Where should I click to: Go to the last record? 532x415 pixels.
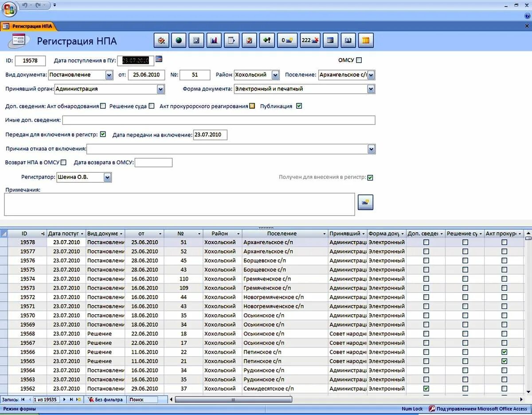71,399
